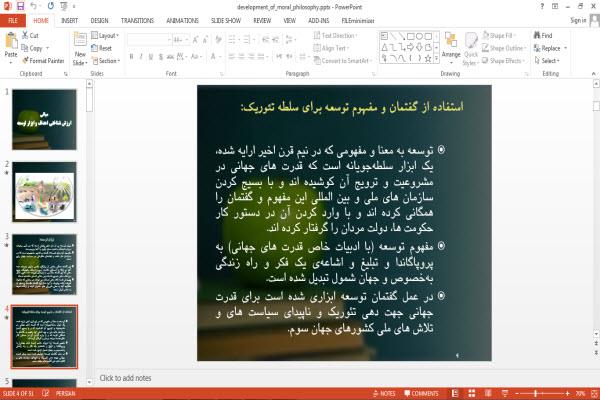The image size is (600, 400).
Task: Toggle the Comments pane in status bar
Action: 421,393
